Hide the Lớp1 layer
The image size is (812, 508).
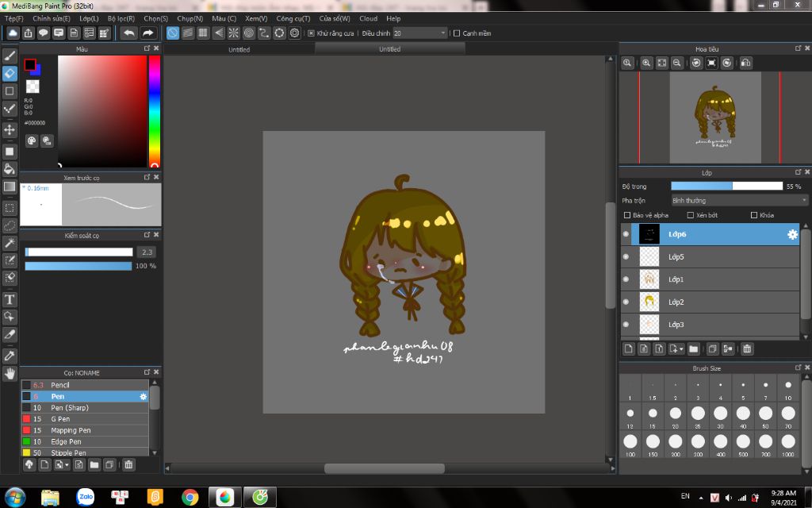(626, 279)
